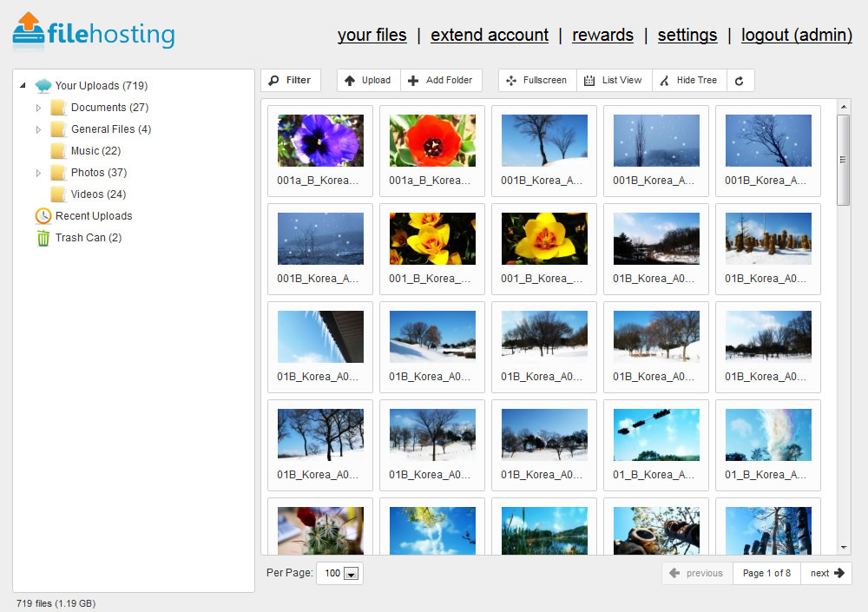The image size is (868, 612).
Task: Select the purple pansy flower thumbnail
Action: point(320,141)
